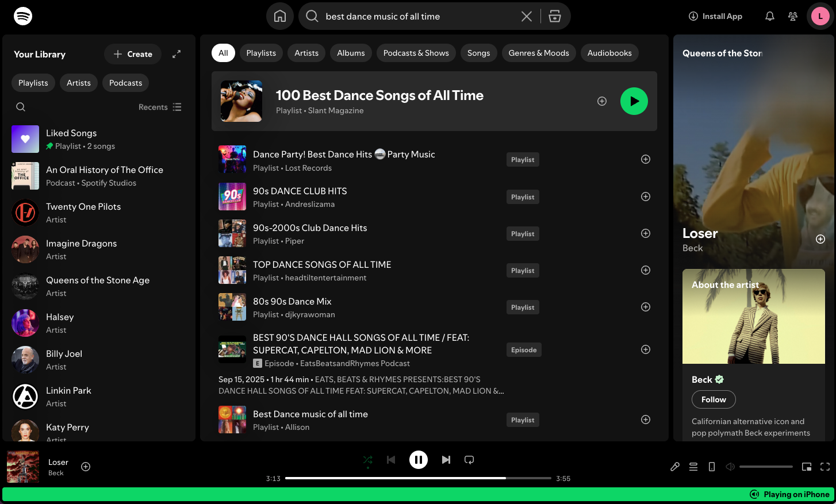Open Spotify logo home

point(23,16)
